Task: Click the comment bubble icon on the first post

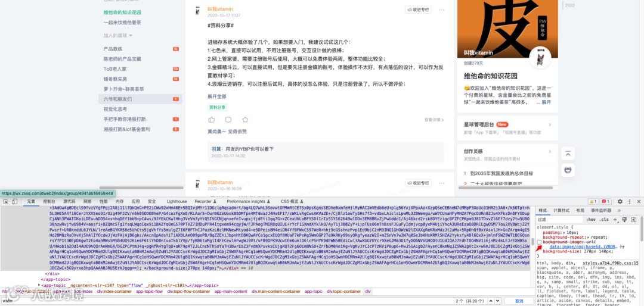Action: click(228, 120)
